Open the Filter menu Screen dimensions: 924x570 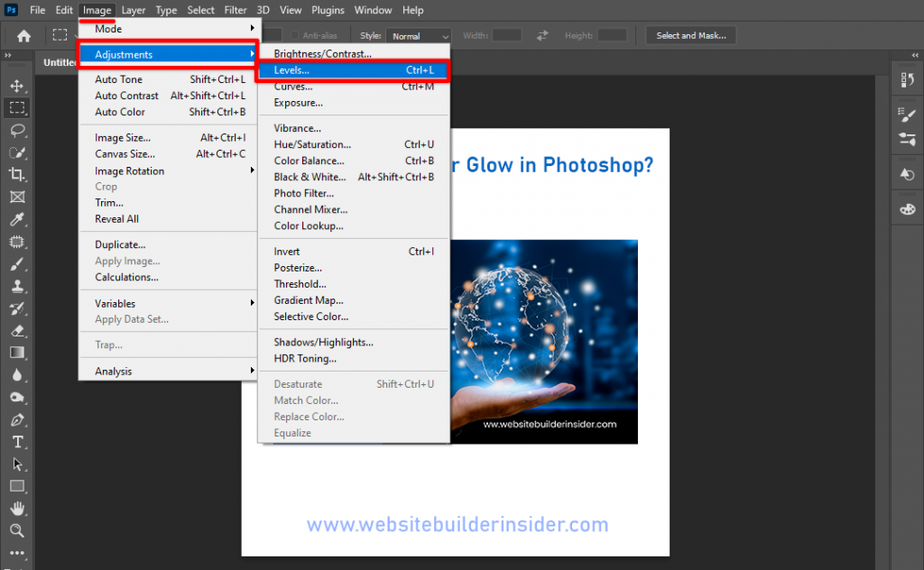[235, 10]
